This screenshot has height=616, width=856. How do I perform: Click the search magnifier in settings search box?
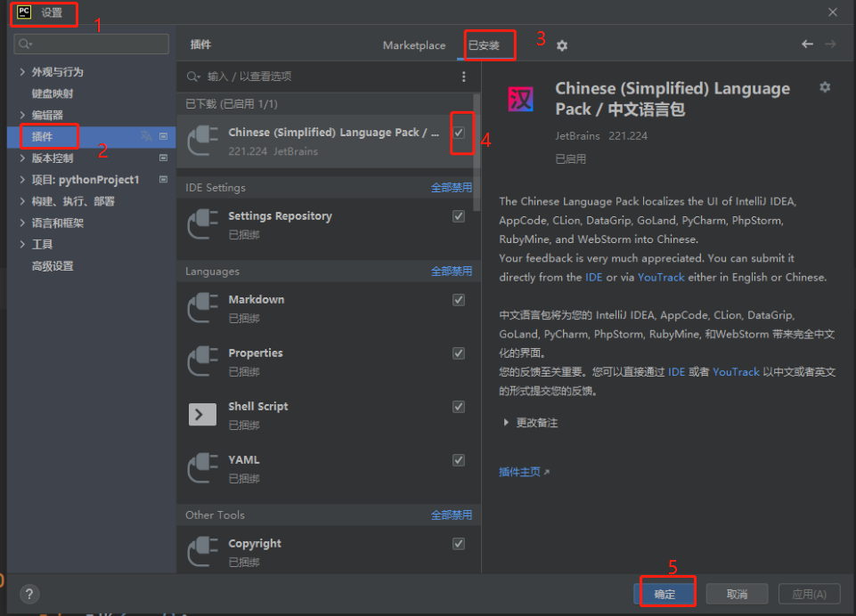coord(25,44)
